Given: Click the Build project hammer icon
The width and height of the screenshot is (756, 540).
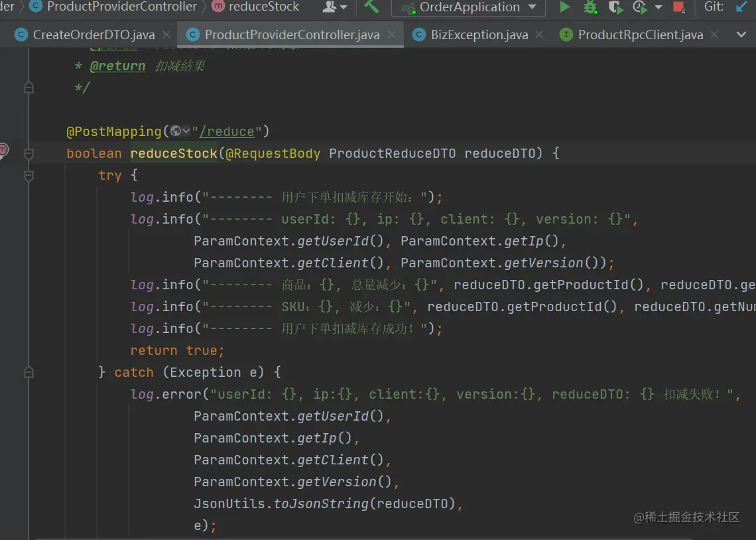Looking at the screenshot, I should click(371, 6).
